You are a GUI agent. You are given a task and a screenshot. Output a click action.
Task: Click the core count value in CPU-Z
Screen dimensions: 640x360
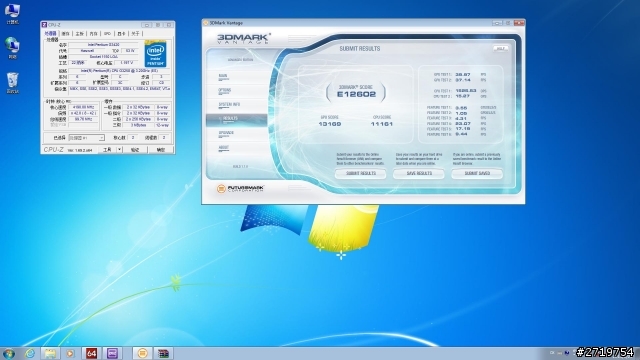133,138
